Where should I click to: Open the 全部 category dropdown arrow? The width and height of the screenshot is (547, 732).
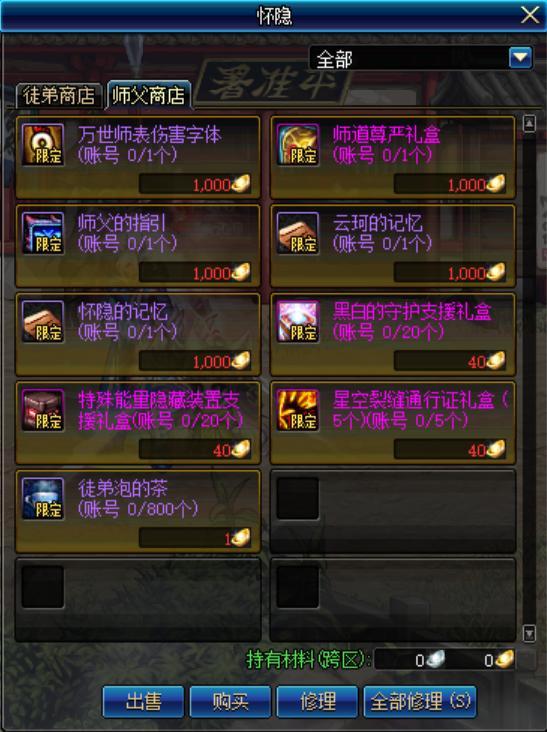click(520, 58)
